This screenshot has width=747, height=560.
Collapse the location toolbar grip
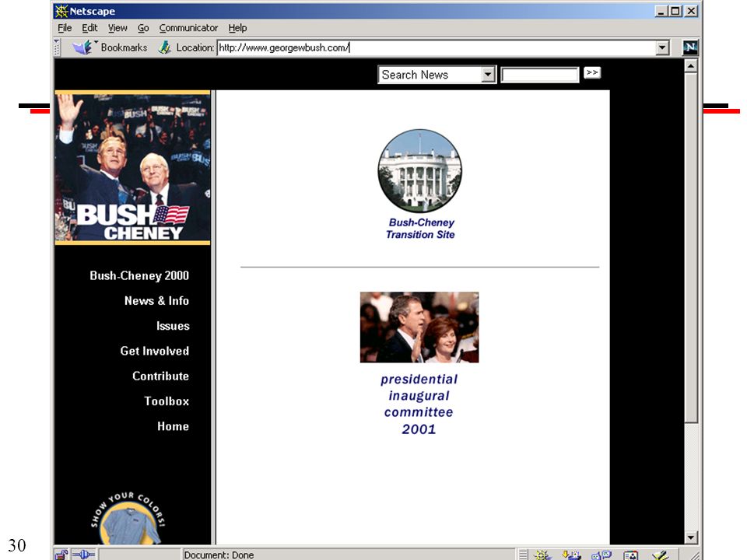click(x=57, y=47)
